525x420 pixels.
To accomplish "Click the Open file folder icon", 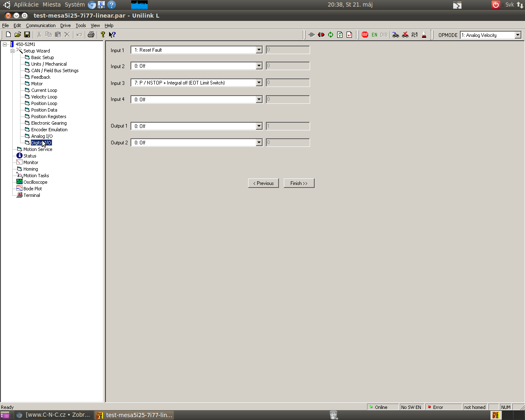I will pyautogui.click(x=18, y=35).
